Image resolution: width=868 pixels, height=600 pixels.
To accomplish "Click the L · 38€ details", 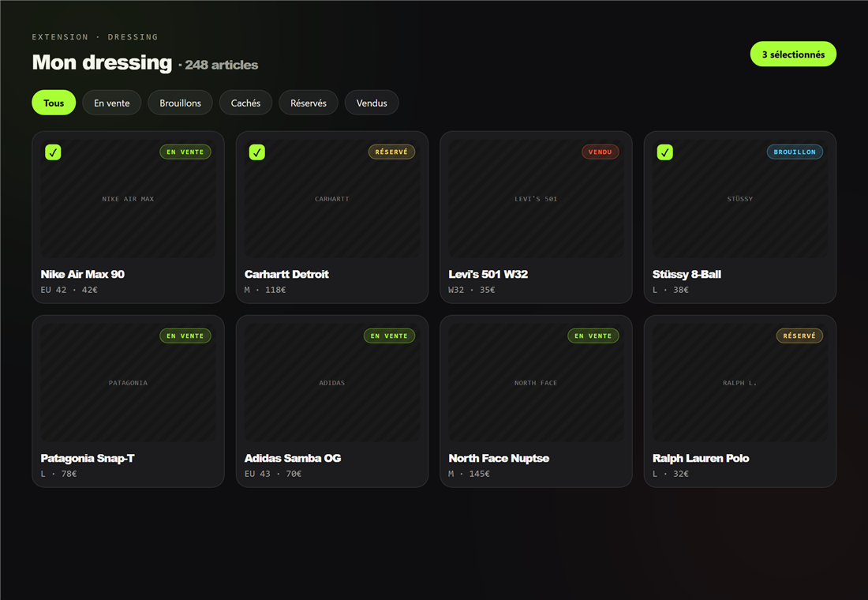I will pyautogui.click(x=671, y=290).
